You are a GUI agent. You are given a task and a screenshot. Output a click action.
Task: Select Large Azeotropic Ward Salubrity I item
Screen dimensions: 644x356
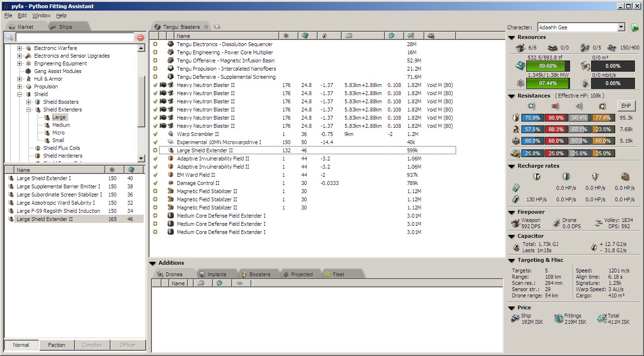point(56,203)
